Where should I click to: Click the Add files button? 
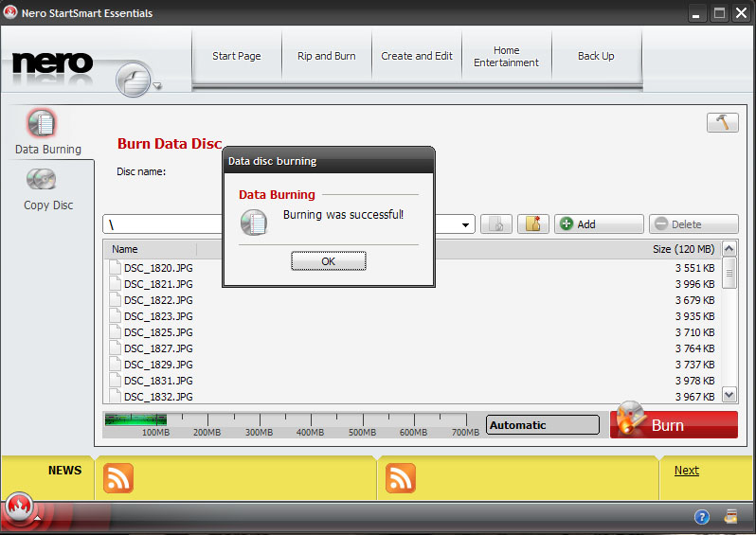599,224
